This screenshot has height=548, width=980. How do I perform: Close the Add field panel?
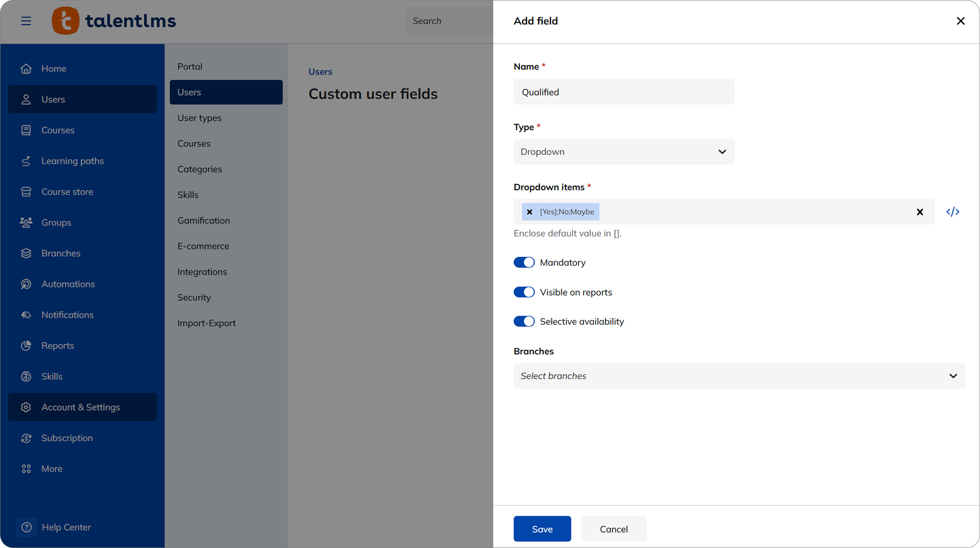click(x=960, y=21)
